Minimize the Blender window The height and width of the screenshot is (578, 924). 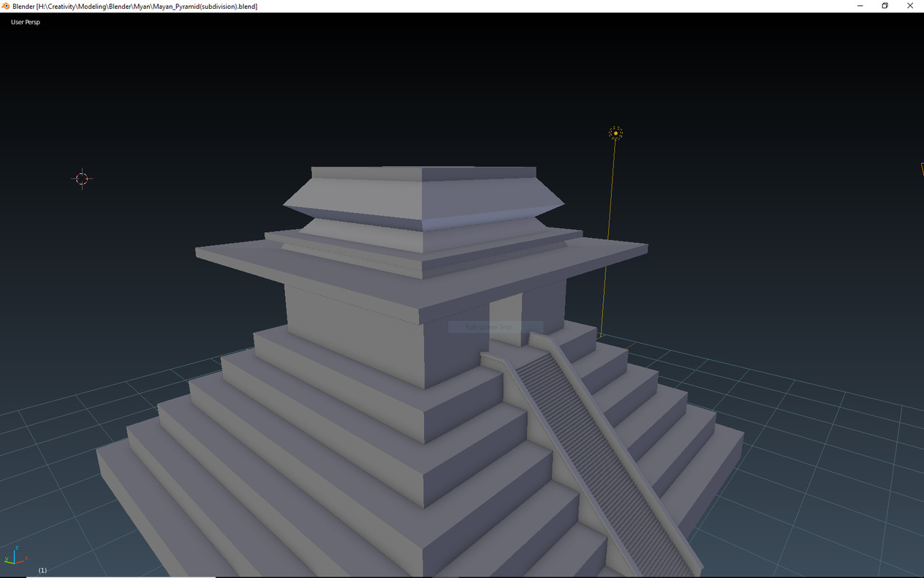click(x=859, y=6)
